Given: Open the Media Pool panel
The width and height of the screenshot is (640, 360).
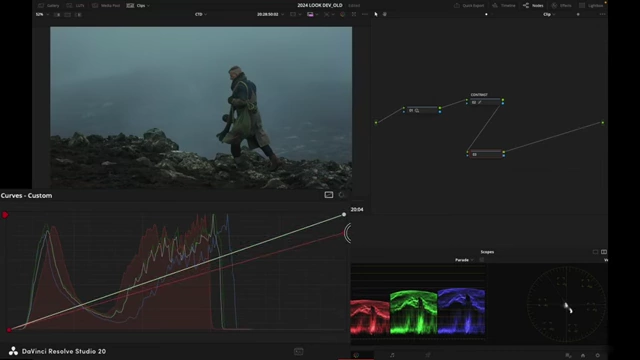Looking at the screenshot, I should [x=106, y=6].
